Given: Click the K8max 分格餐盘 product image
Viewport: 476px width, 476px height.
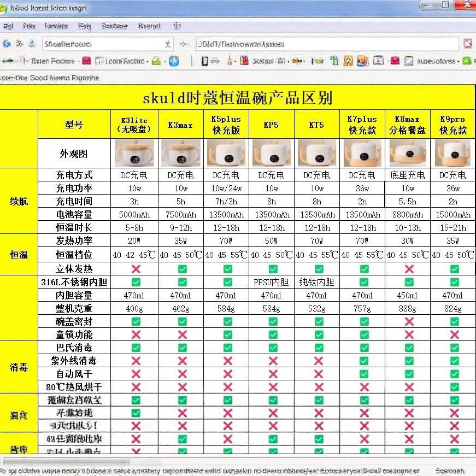Looking at the screenshot, I should (408, 153).
